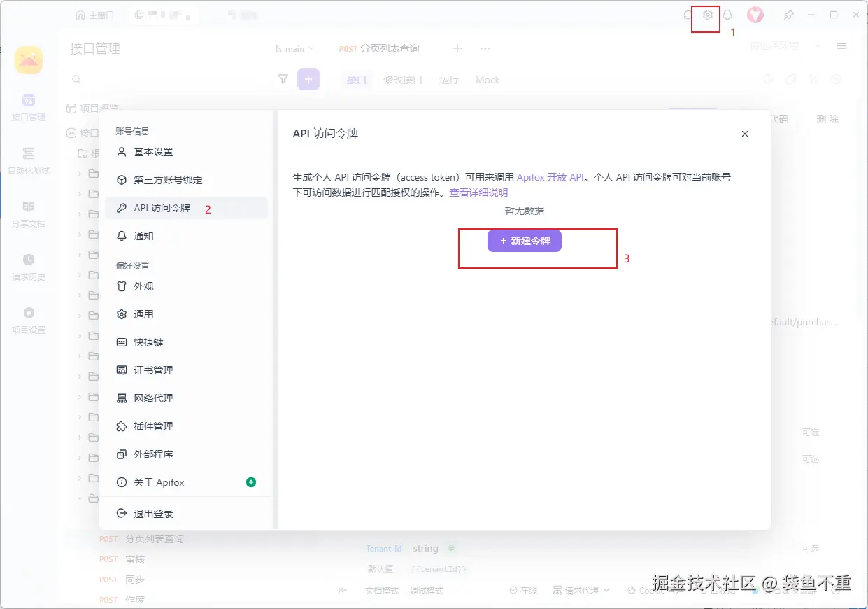Open notifications bell in the title bar
The width and height of the screenshot is (868, 609).
(x=727, y=15)
